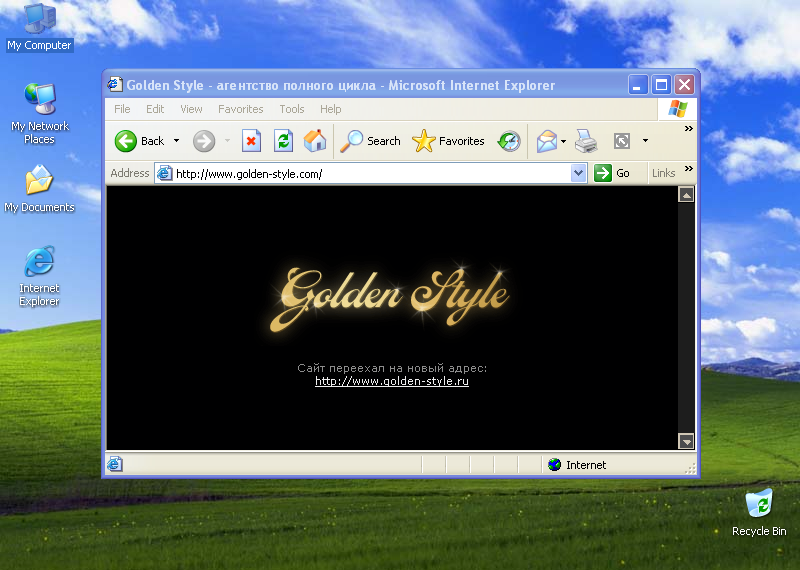Click the green Back arrow button
The height and width of the screenshot is (570, 800).
click(126, 141)
